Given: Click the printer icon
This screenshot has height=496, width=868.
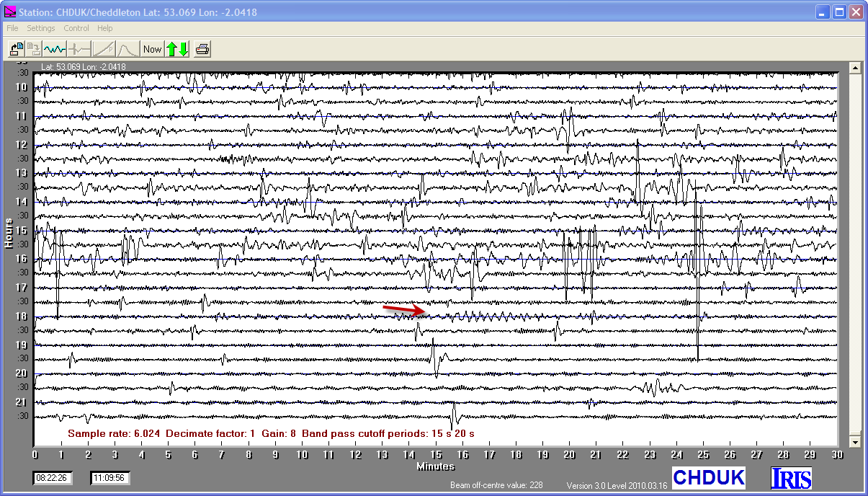Looking at the screenshot, I should pyautogui.click(x=202, y=49).
